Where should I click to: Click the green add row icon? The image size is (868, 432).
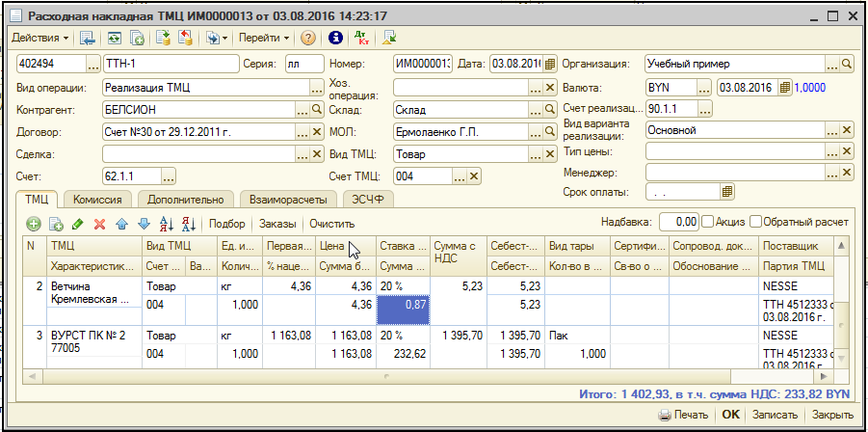pyautogui.click(x=34, y=223)
